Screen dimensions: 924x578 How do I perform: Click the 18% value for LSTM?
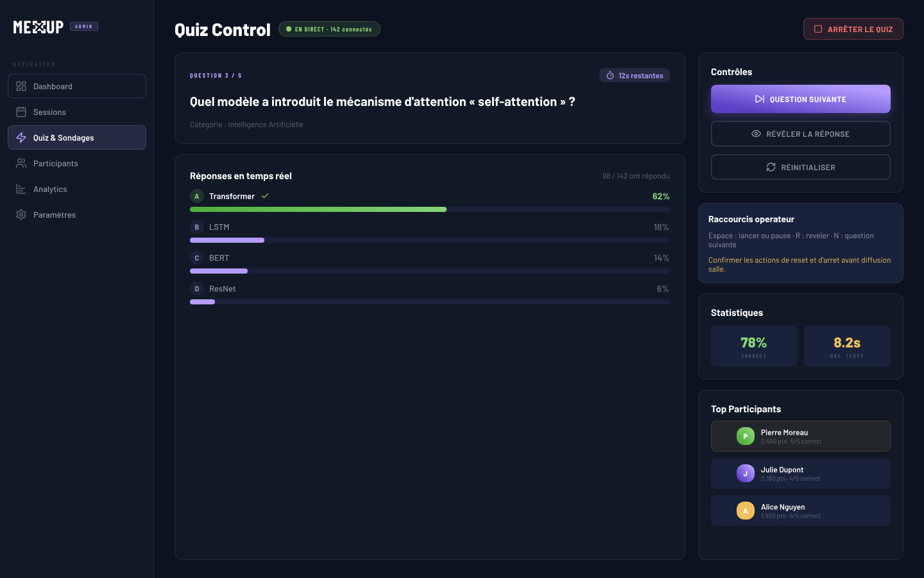click(x=662, y=227)
